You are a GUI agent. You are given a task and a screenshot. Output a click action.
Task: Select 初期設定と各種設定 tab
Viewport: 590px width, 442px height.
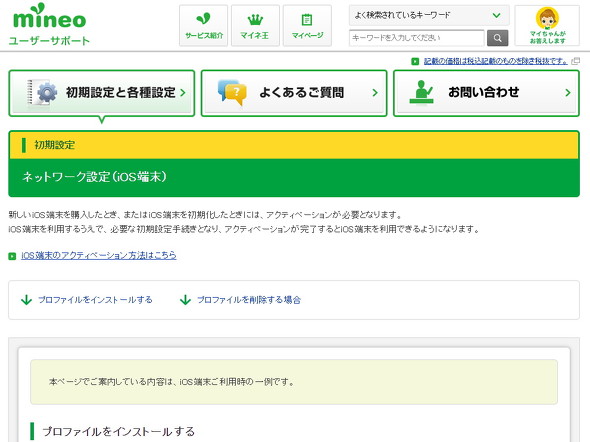(x=102, y=93)
